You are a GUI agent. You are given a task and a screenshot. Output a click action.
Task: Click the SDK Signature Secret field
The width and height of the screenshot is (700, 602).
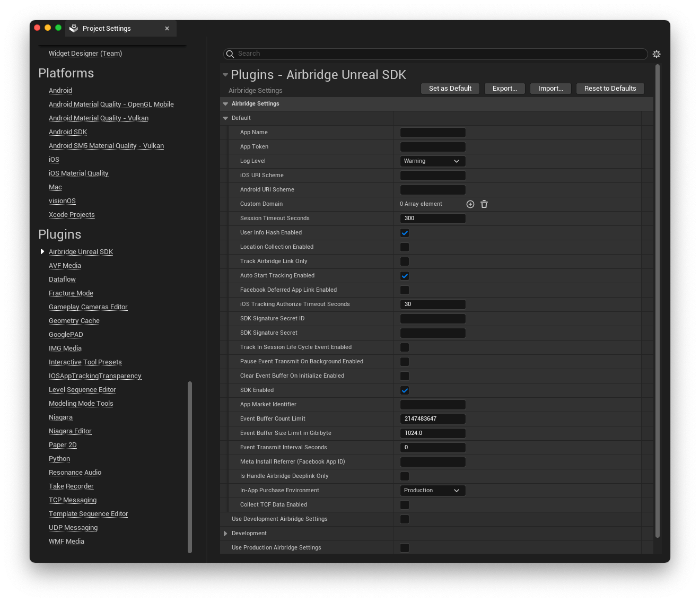[x=433, y=333]
